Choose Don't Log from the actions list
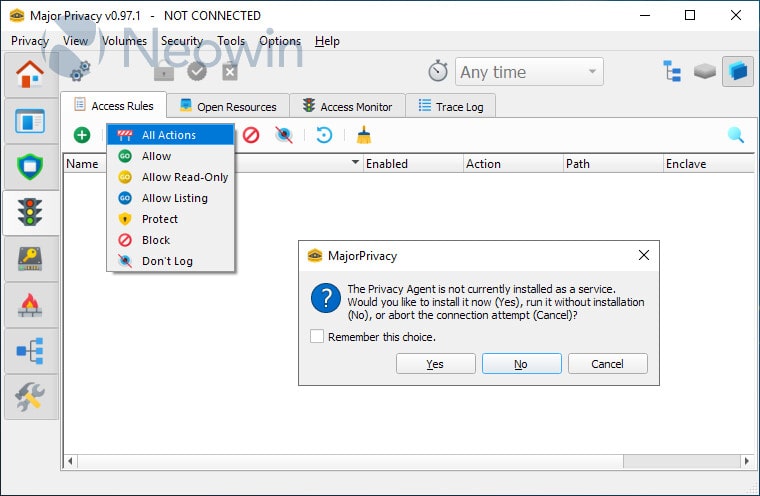The image size is (760, 496). tap(170, 261)
